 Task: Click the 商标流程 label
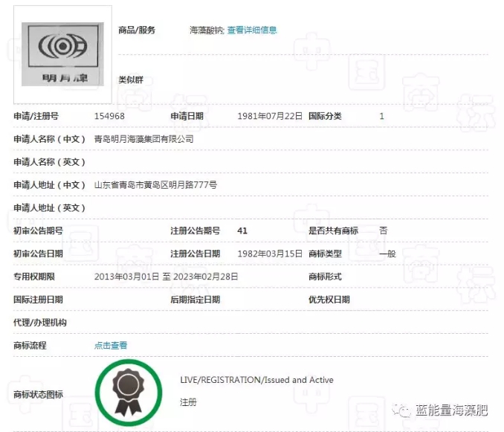pos(30,346)
